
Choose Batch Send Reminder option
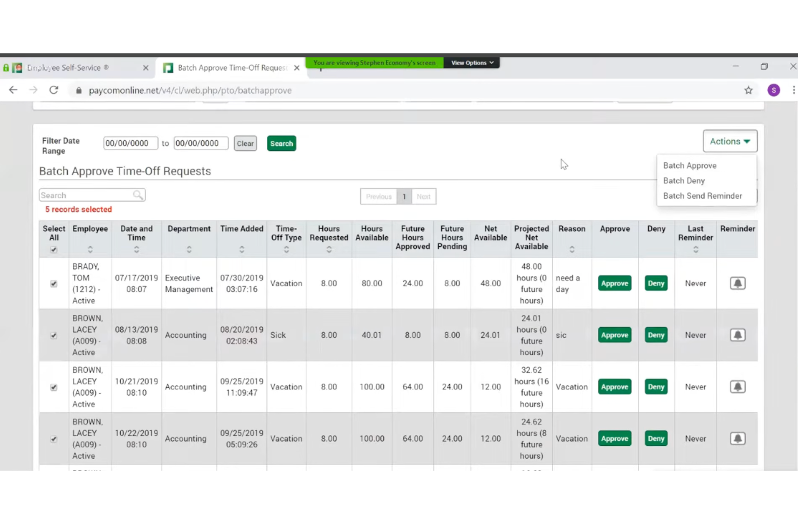coord(703,196)
